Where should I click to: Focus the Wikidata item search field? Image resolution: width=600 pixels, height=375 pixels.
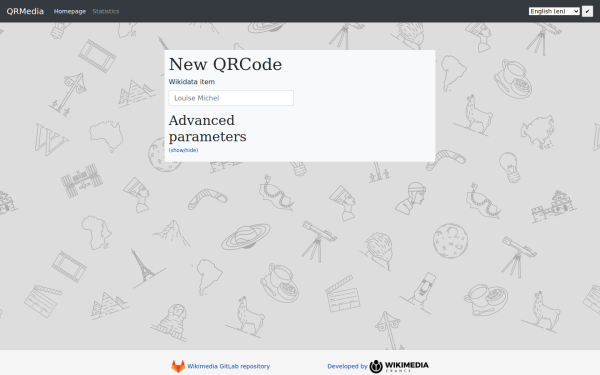(231, 98)
